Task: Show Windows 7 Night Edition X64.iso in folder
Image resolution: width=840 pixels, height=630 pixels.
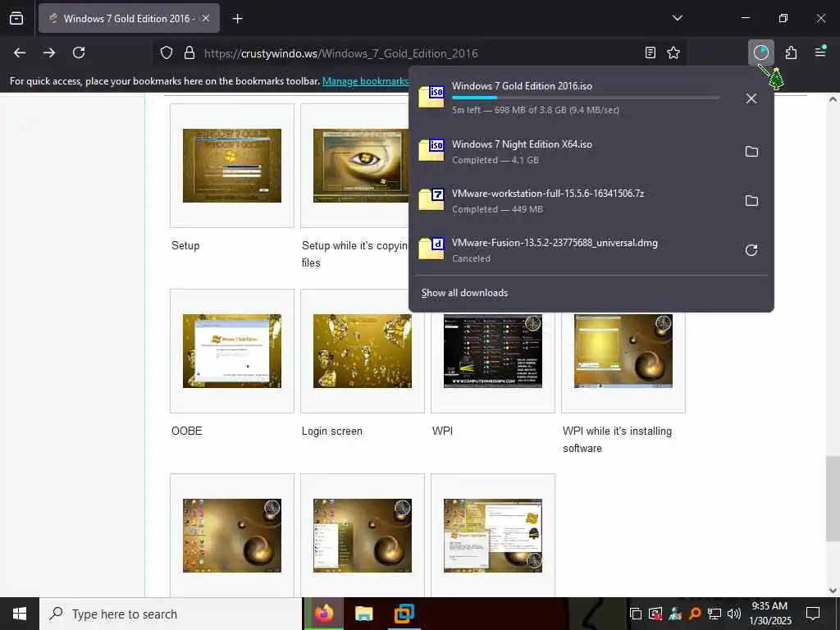Action: [x=751, y=152]
